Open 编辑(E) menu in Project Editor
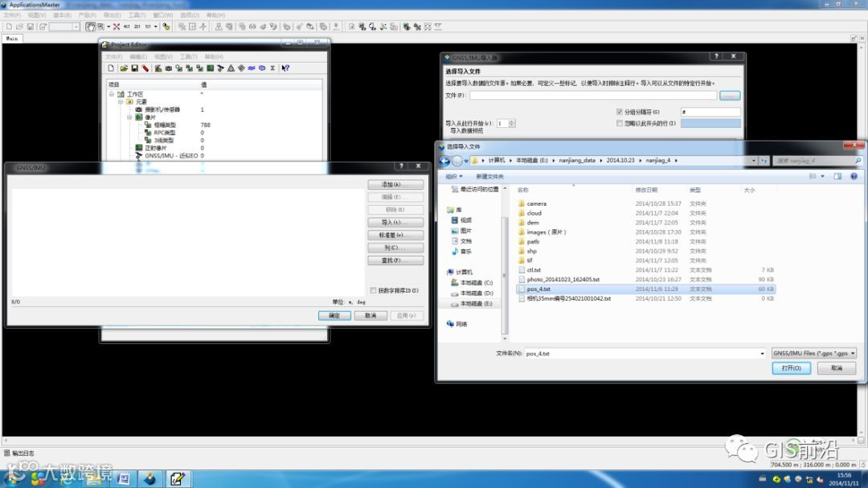This screenshot has width=868, height=488. pyautogui.click(x=138, y=57)
